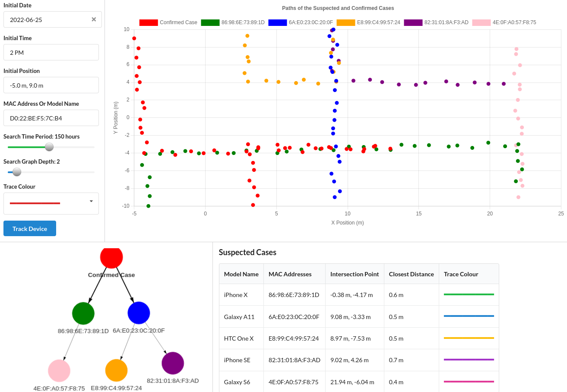Select the Initial Date input showing 2022-06-25
The image size is (567, 392).
(53, 19)
